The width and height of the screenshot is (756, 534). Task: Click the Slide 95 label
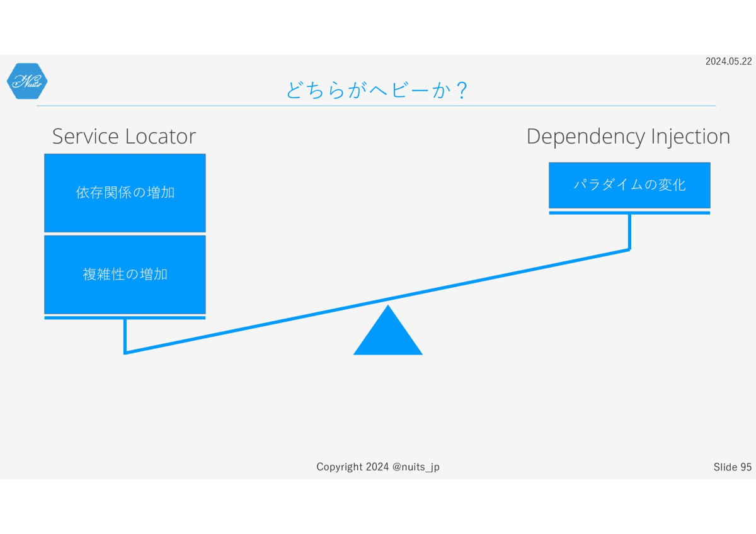pyautogui.click(x=733, y=467)
